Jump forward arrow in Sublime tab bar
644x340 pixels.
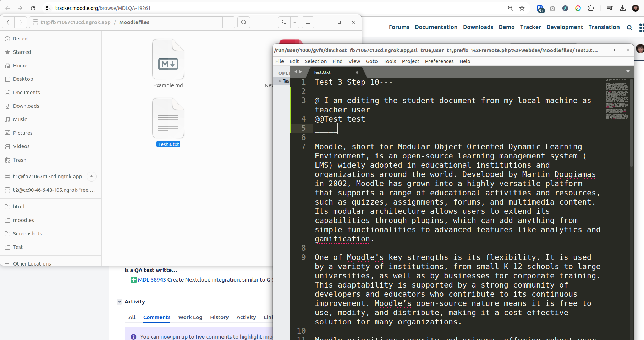pos(301,72)
